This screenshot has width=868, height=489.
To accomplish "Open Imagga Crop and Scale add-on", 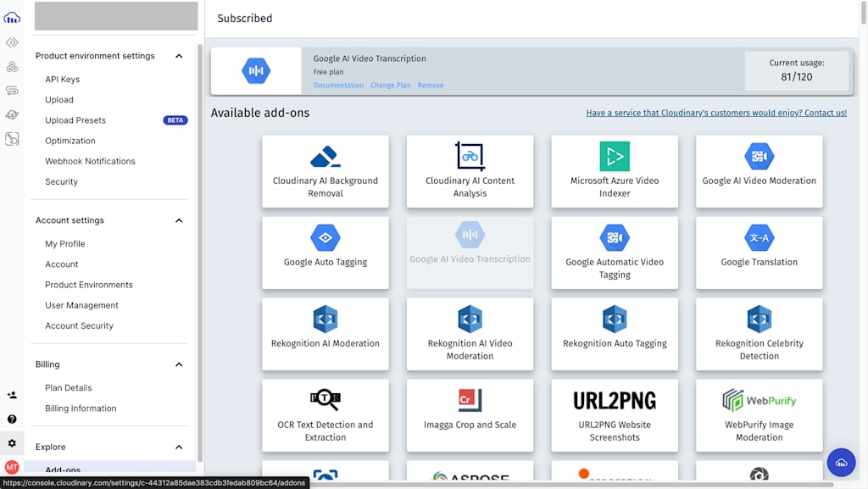I will pyautogui.click(x=470, y=415).
